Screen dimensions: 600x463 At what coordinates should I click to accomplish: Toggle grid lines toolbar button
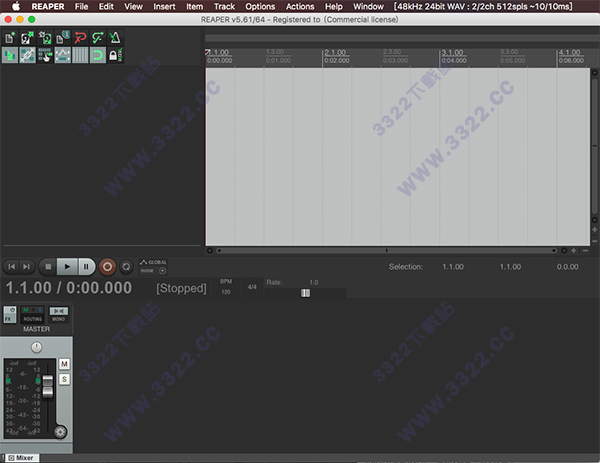click(80, 55)
